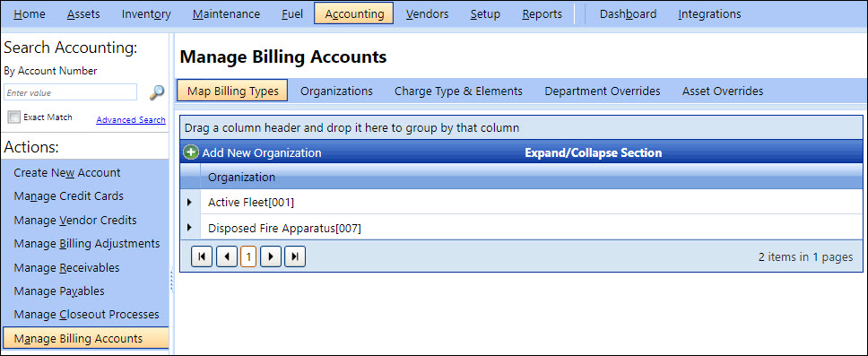This screenshot has height=356, width=868.
Task: Select the Asset Overrides tab
Action: coord(723,91)
